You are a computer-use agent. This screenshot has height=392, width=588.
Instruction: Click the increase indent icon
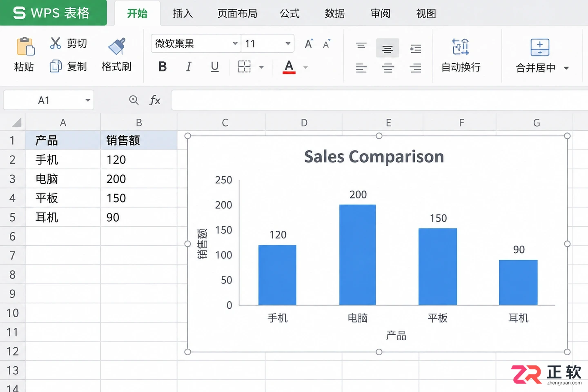coord(416,49)
